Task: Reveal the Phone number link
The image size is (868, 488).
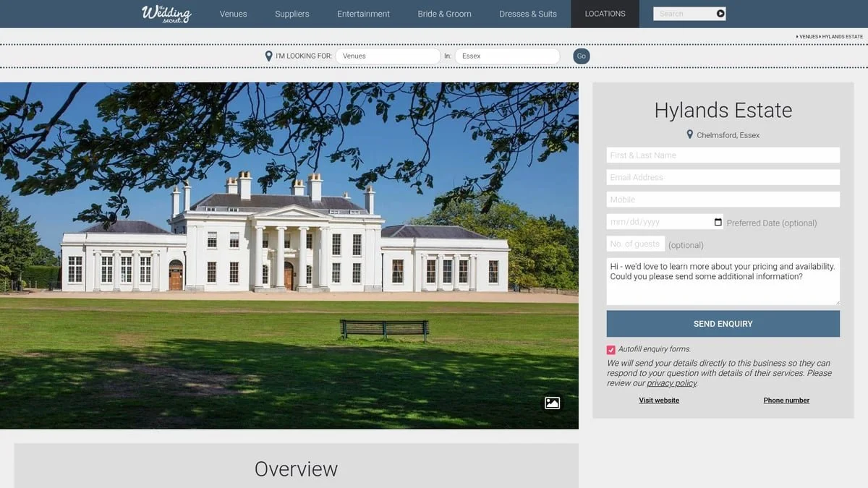Action: (x=786, y=400)
